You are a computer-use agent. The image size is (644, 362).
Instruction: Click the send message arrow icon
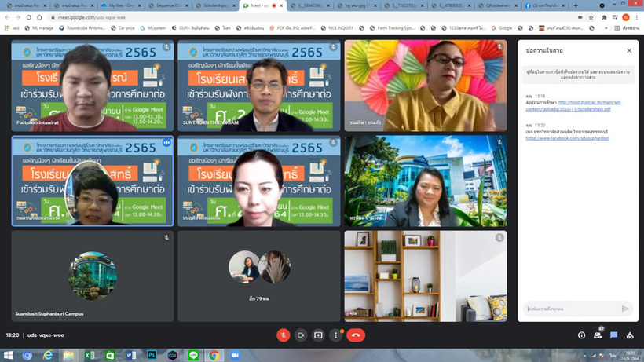[625, 309]
